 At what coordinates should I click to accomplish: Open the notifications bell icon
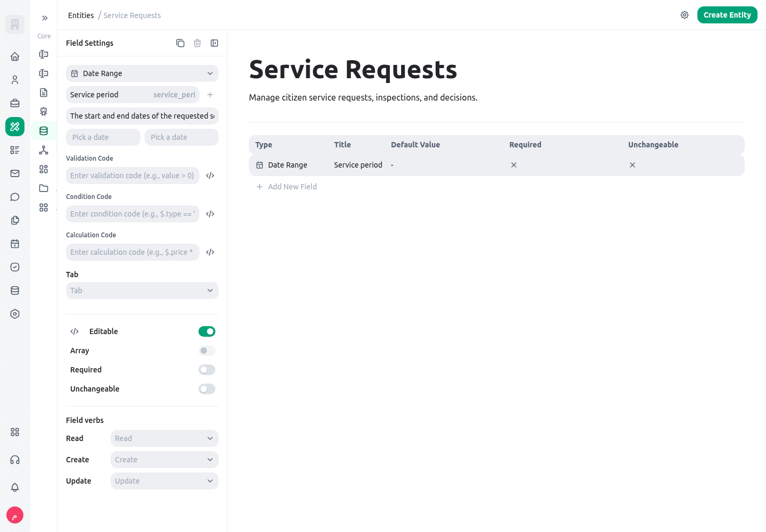[15, 487]
